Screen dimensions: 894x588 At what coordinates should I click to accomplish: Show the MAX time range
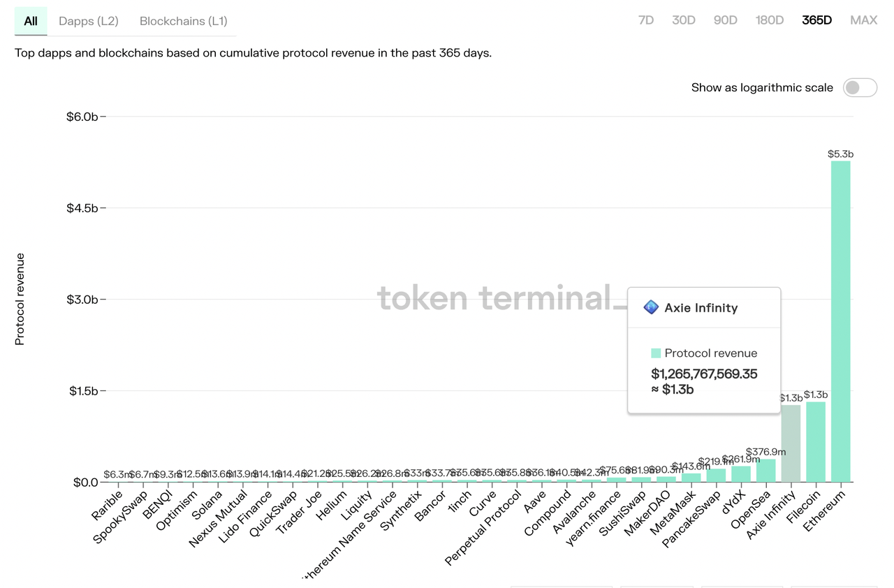pyautogui.click(x=863, y=20)
